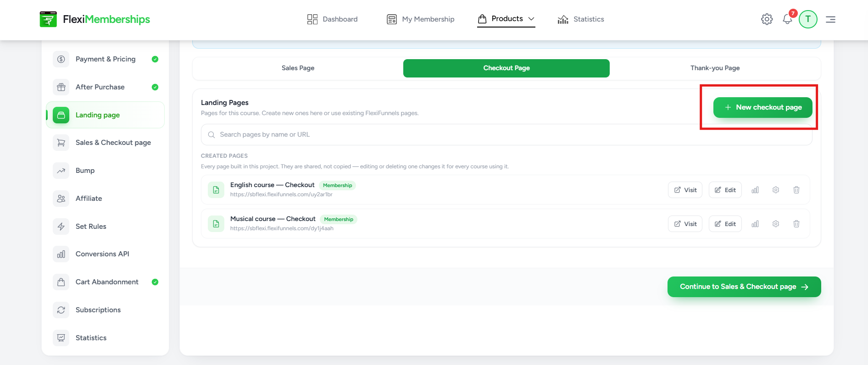Click the Bump trend arrow icon
Screen dimensions: 868x365
tap(61, 171)
